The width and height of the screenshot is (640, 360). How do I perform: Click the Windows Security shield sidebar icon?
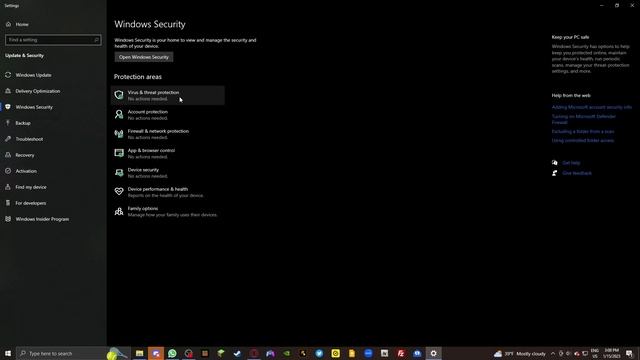(8, 107)
